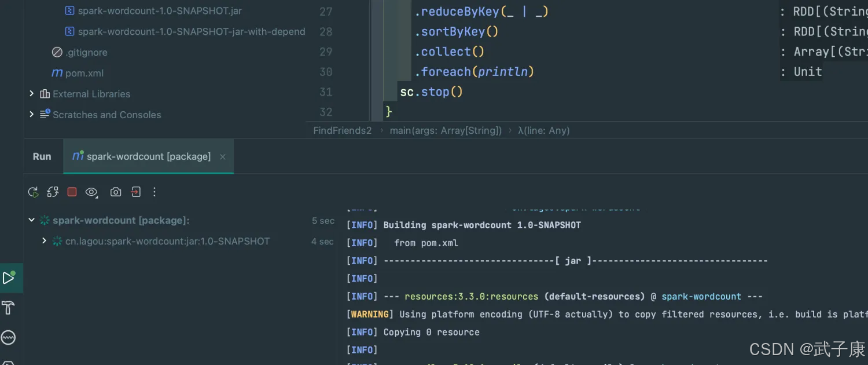The width and height of the screenshot is (868, 365).
Task: Click on .reduceByKey code line
Action: pos(481,12)
